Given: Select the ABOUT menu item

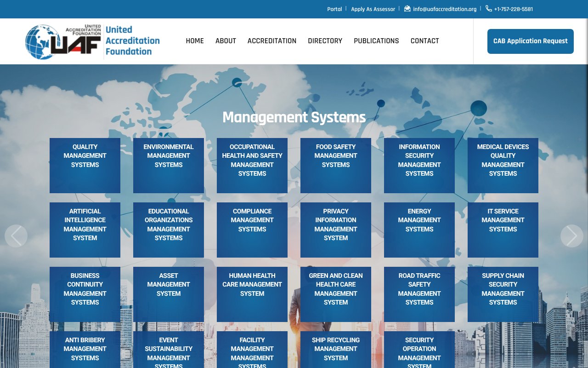Looking at the screenshot, I should coord(226,41).
